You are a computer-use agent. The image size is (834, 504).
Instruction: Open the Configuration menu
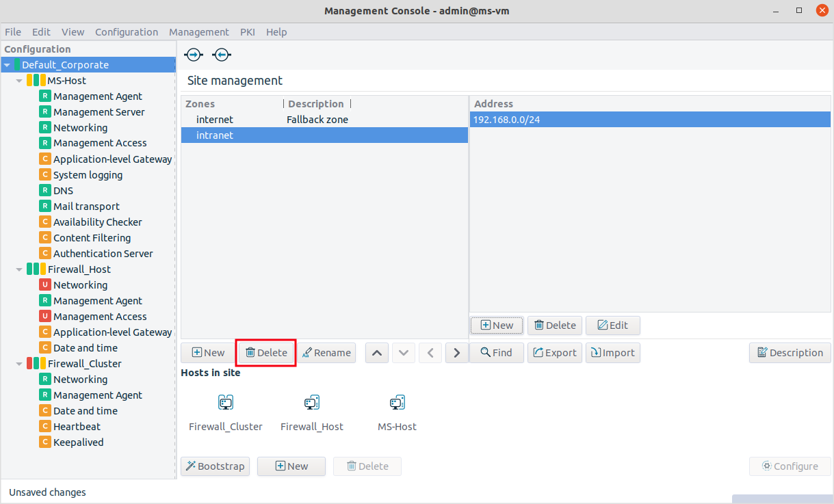click(127, 31)
